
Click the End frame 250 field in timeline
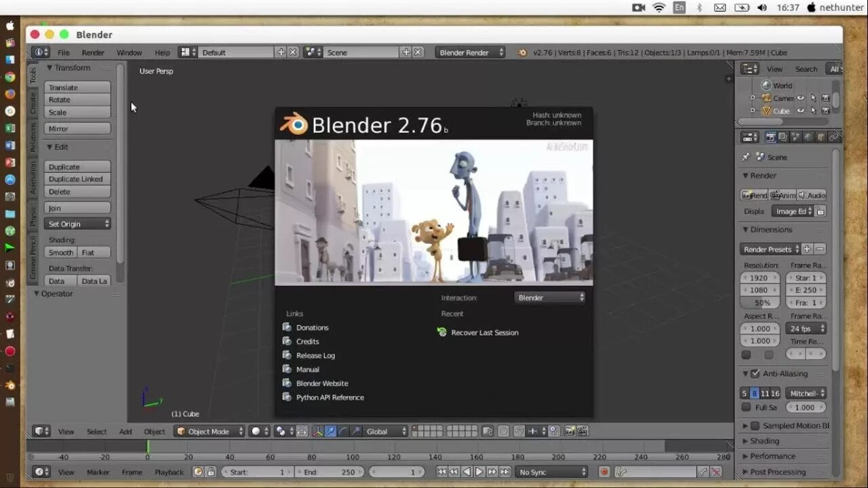click(330, 472)
